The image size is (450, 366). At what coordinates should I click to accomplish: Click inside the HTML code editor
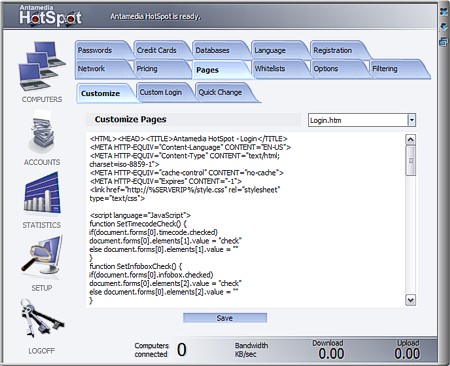coord(246,220)
